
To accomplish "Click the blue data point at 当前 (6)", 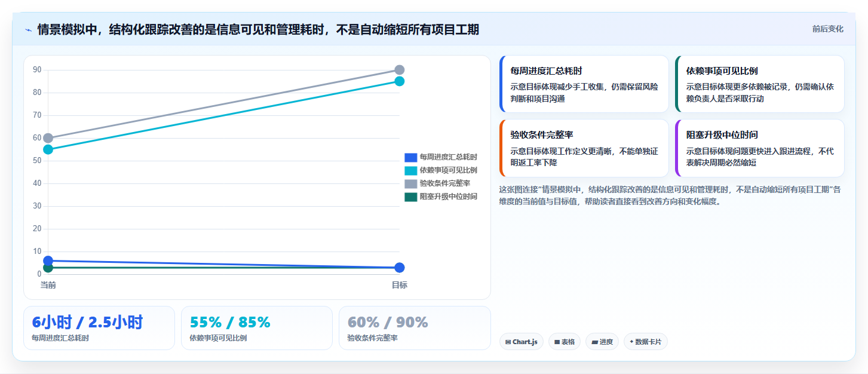I will (48, 260).
